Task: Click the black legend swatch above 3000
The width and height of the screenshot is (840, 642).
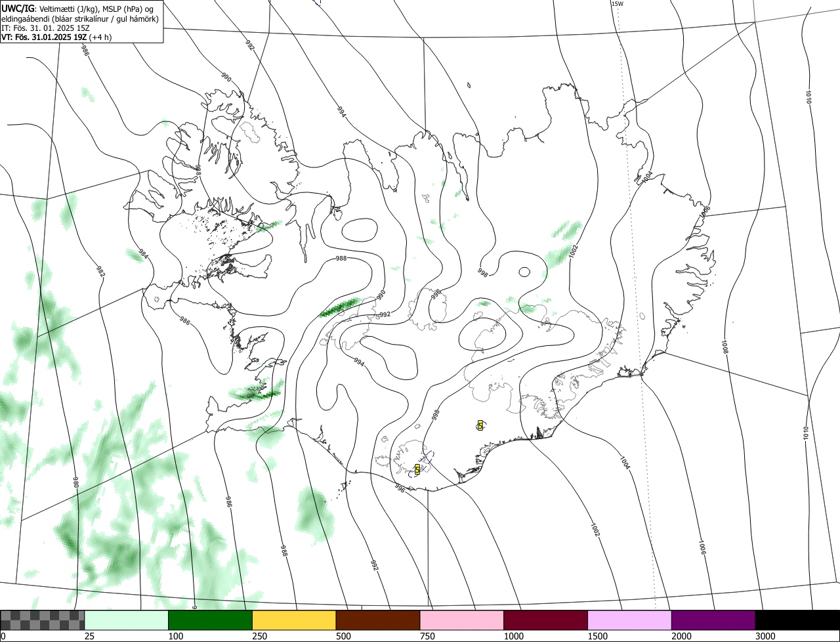Action: [x=797, y=620]
